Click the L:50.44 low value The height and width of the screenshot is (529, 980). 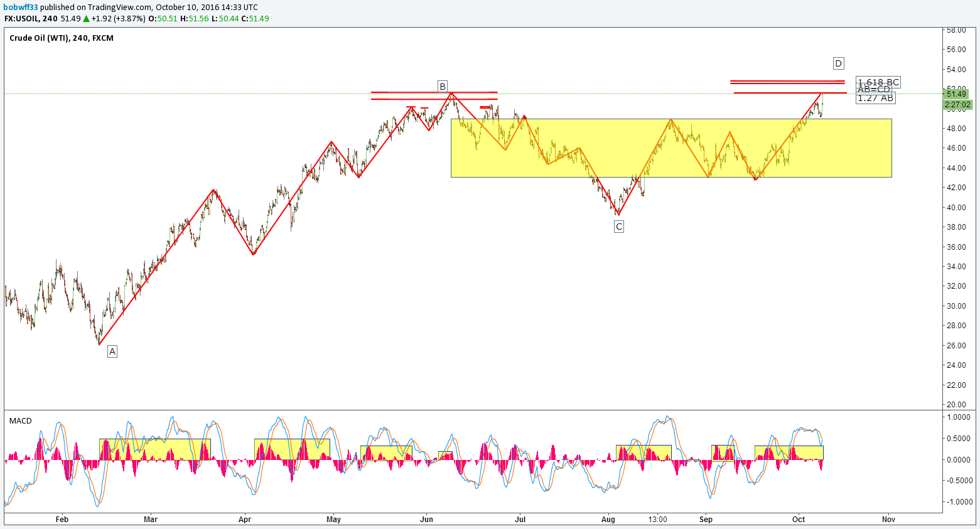pos(225,19)
